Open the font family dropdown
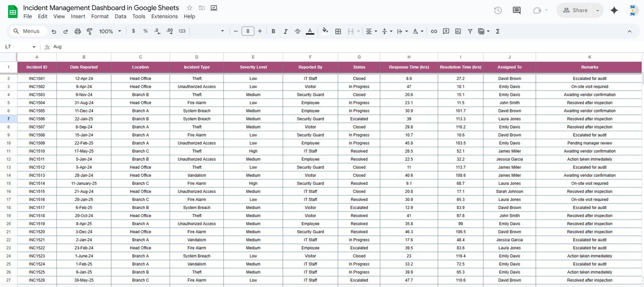The width and height of the screenshot is (644, 287). click(x=209, y=31)
